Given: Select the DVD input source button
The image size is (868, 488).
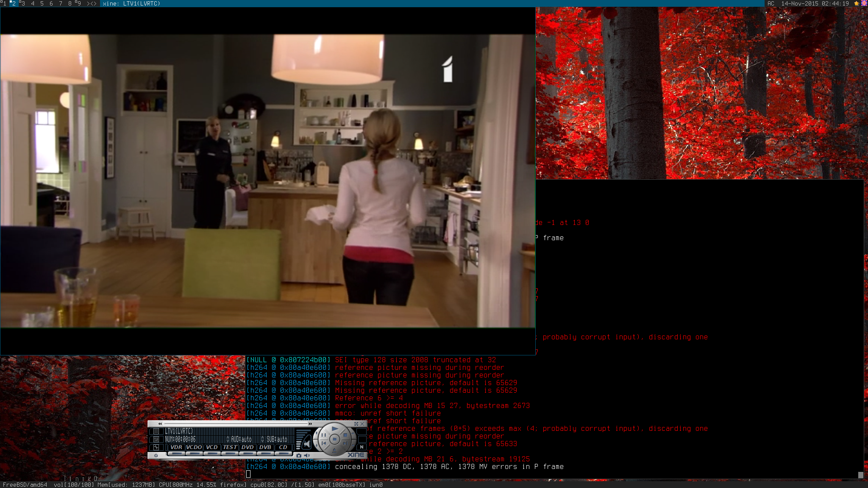Looking at the screenshot, I should click(x=248, y=447).
